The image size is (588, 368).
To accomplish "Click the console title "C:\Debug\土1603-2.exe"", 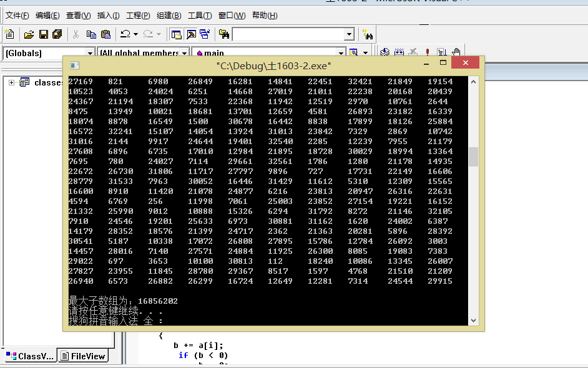I will click(273, 66).
